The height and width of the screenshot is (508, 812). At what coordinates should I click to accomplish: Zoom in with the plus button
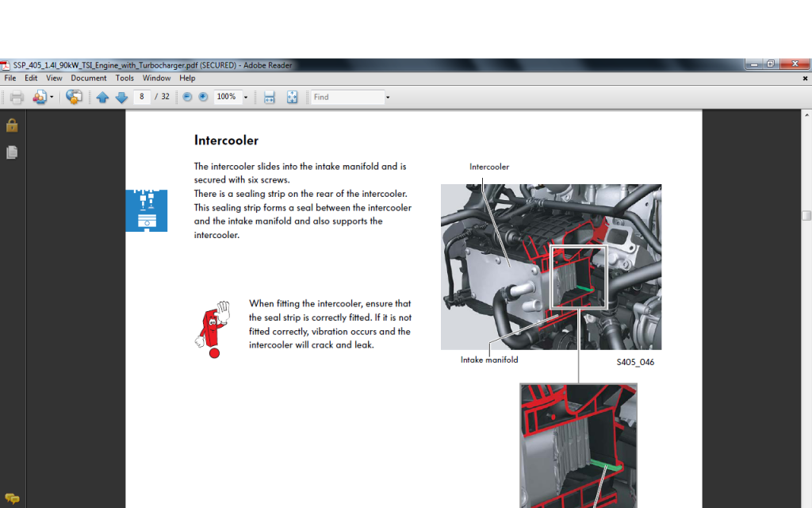point(203,97)
